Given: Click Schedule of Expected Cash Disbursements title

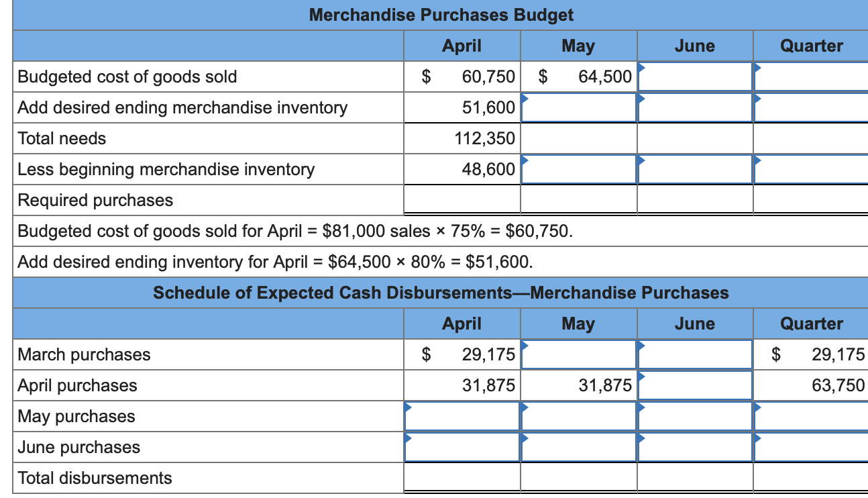Looking at the screenshot, I should (441, 293).
